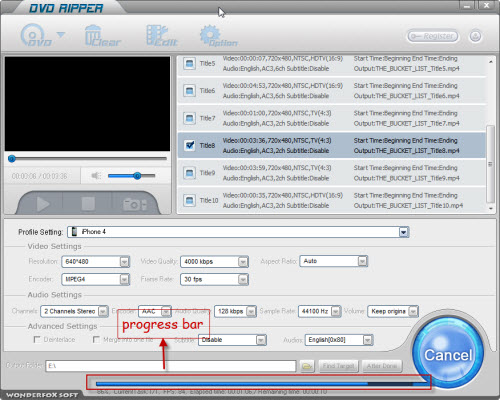Clear the title list with the Clear icon
500x400 pixels.
102,36
